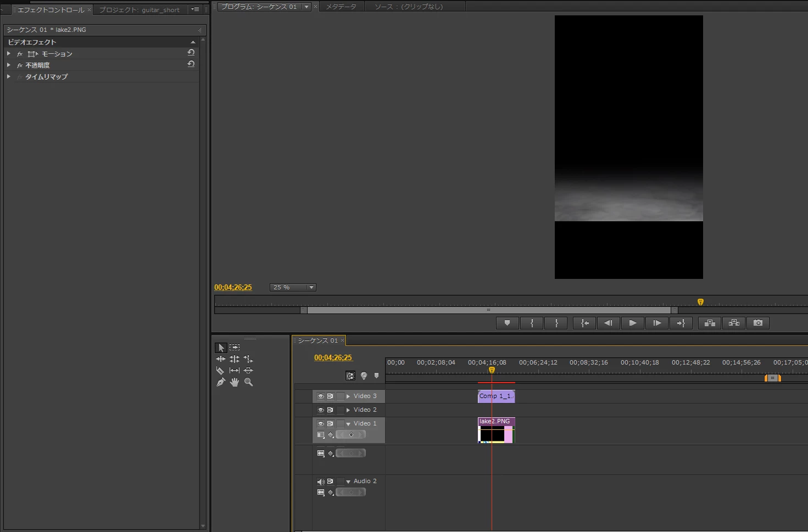Select the Selection arrow tool
Viewport: 808px width, 532px height.
(x=221, y=348)
